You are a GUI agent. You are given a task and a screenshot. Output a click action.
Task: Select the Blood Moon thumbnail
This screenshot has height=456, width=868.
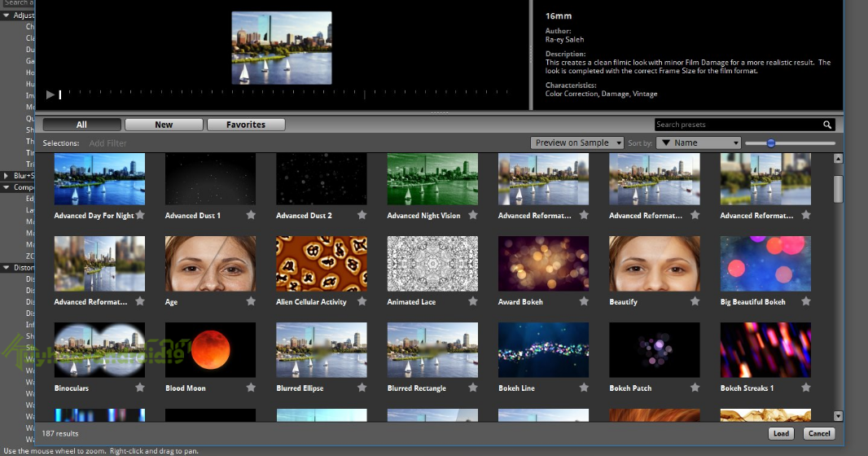point(210,350)
